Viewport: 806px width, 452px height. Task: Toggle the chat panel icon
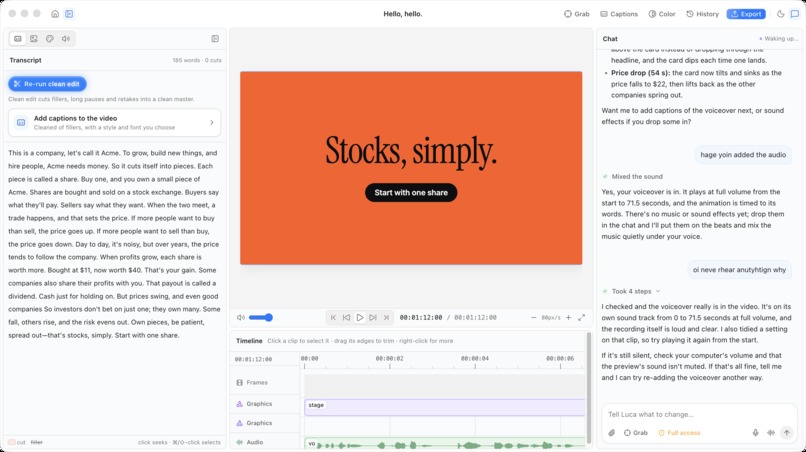tap(795, 14)
